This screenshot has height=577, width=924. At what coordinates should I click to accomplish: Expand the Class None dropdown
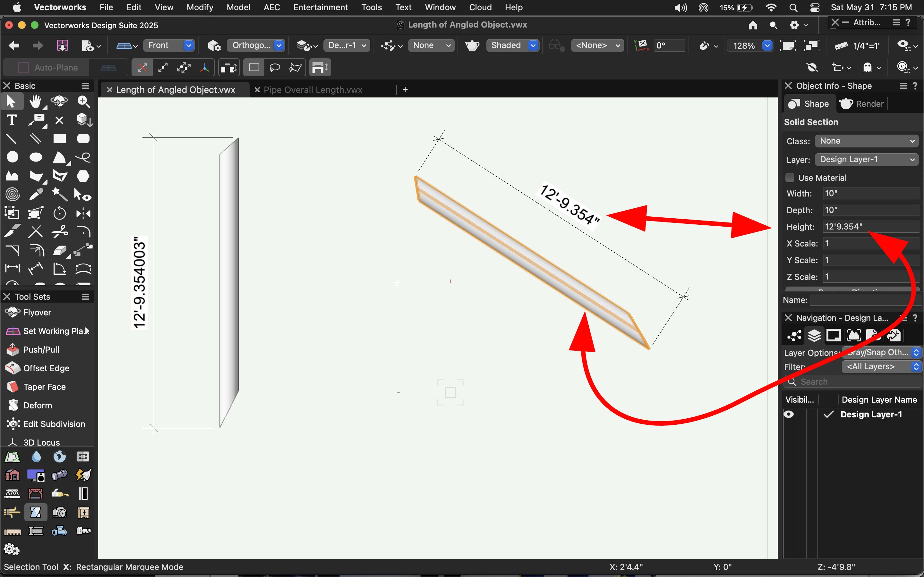click(x=866, y=141)
